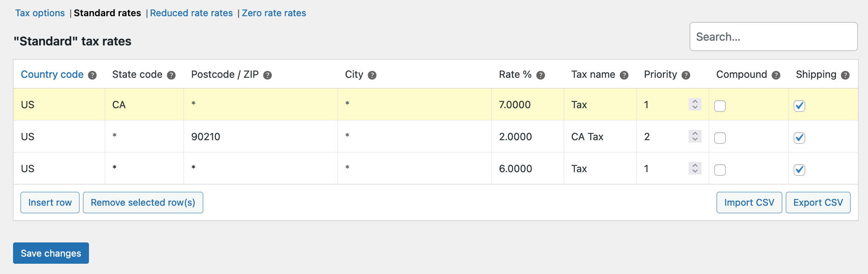Click the Priority help icon
Image resolution: width=868 pixels, height=274 pixels.
coord(686,75)
